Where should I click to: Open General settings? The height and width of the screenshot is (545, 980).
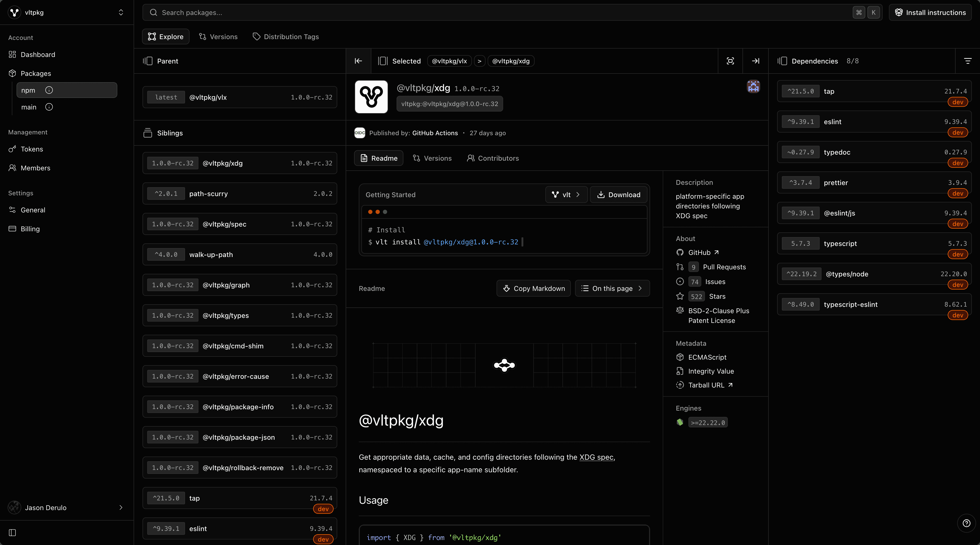tap(33, 210)
